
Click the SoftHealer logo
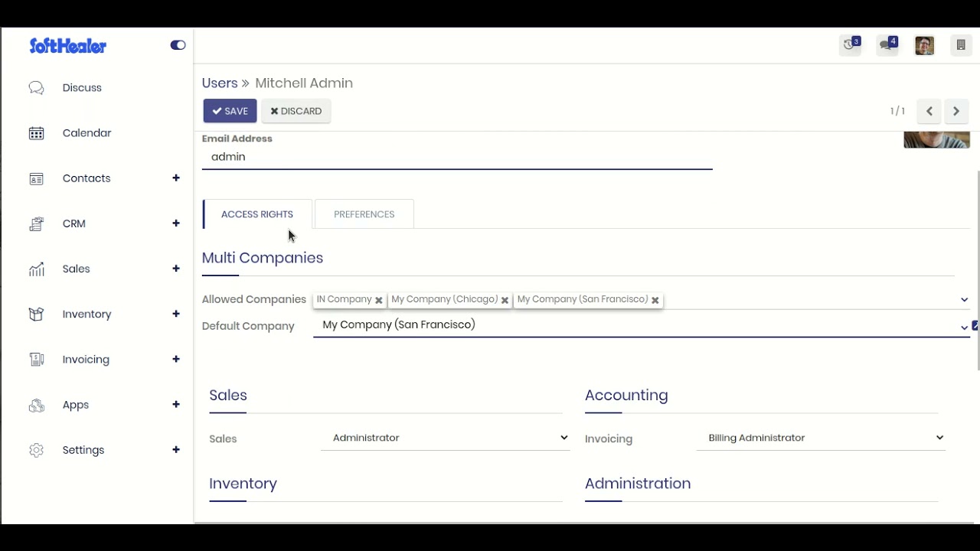(68, 46)
